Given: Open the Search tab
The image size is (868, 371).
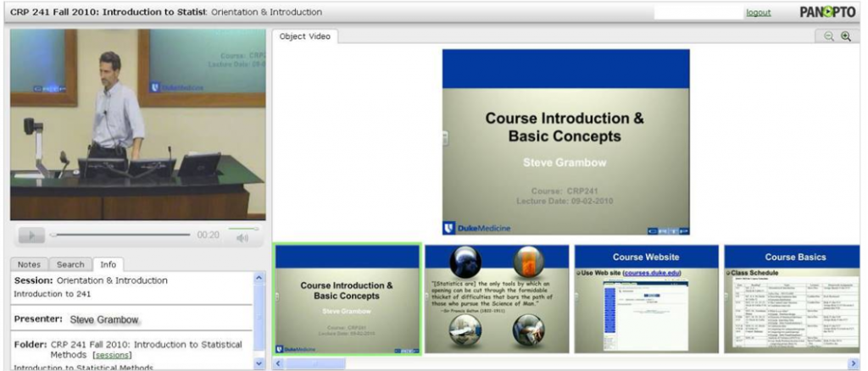Looking at the screenshot, I should (70, 264).
